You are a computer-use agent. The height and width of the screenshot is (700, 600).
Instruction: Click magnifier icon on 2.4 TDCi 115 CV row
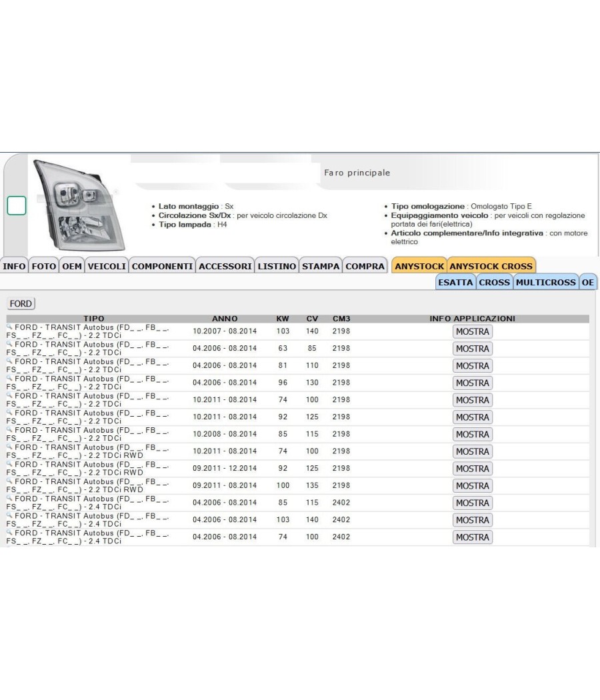click(9, 498)
